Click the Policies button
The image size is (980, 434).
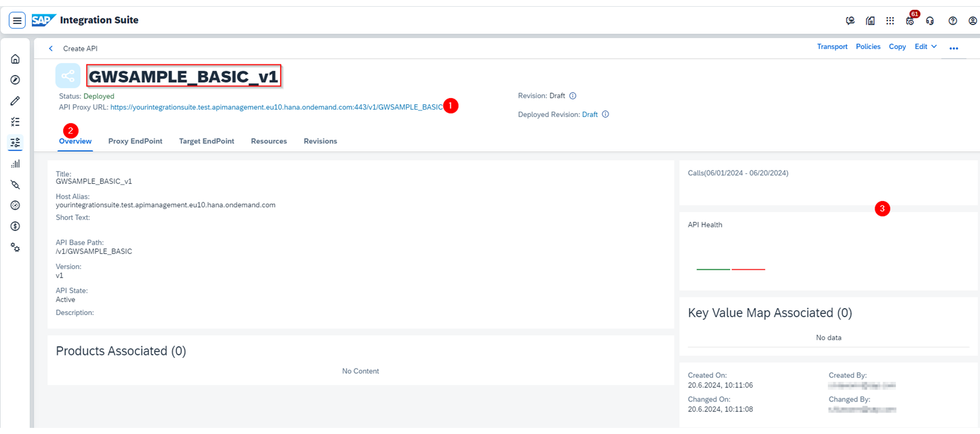[x=868, y=47]
